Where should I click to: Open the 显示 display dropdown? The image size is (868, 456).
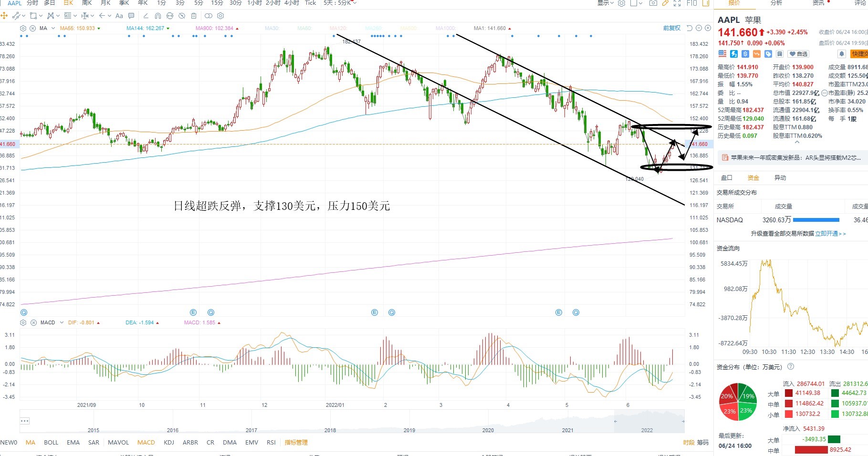pyautogui.click(x=606, y=3)
